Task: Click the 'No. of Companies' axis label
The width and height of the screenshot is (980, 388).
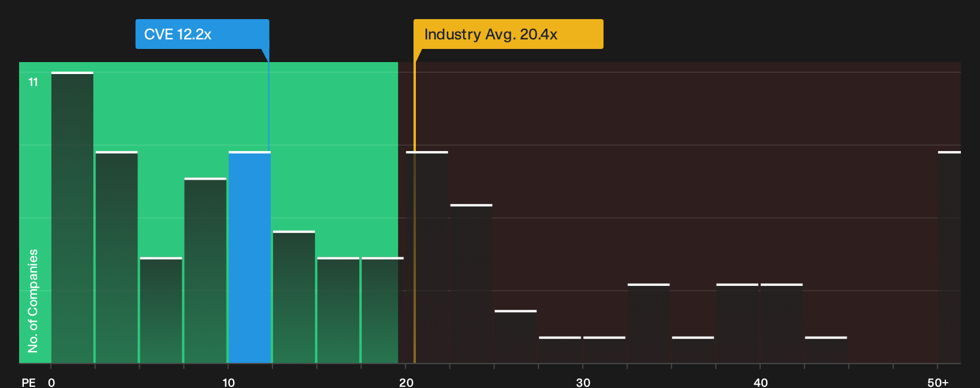Action: (x=33, y=301)
